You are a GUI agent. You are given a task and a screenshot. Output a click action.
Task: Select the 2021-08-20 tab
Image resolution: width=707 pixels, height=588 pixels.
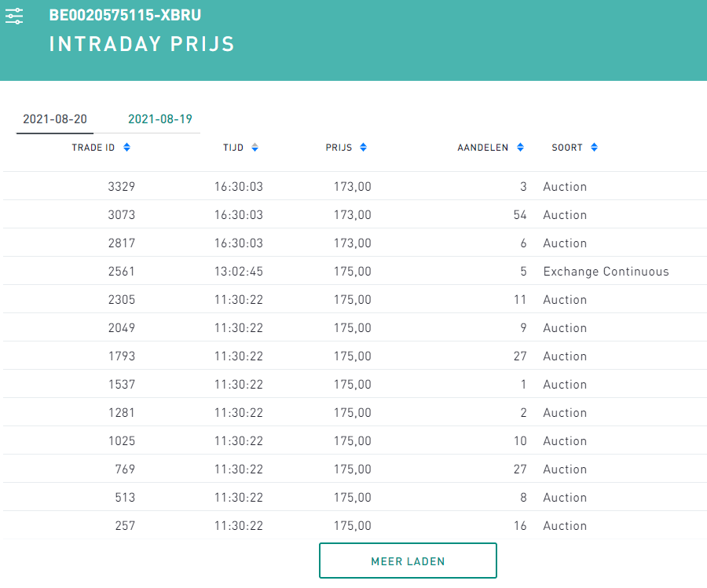tap(55, 119)
